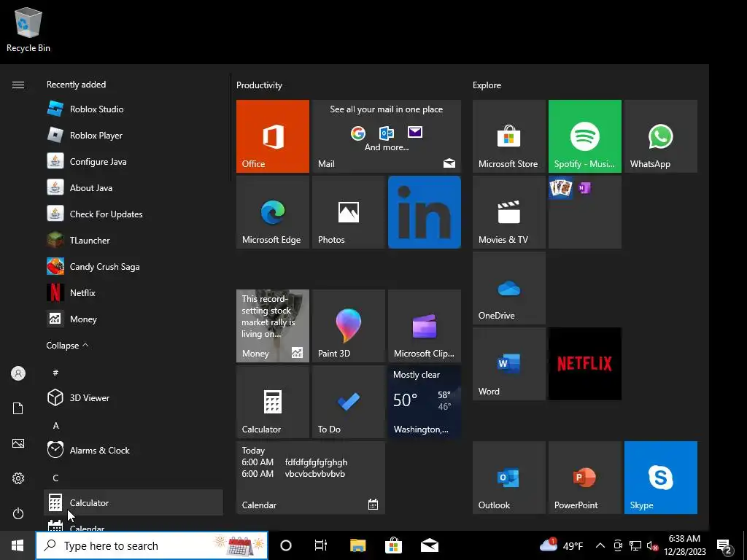Open the WhatsApp tile
This screenshot has height=560, width=747.
(x=661, y=136)
